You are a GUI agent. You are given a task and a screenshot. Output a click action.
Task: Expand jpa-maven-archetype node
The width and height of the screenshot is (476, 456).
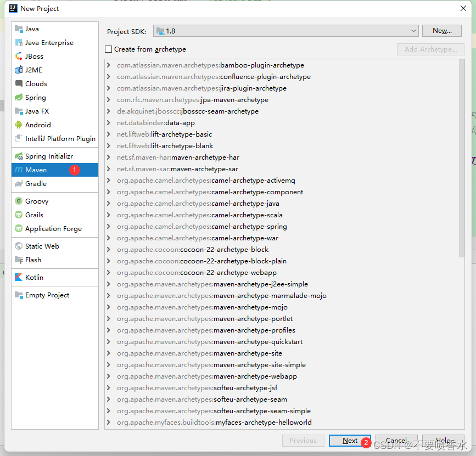click(x=109, y=100)
